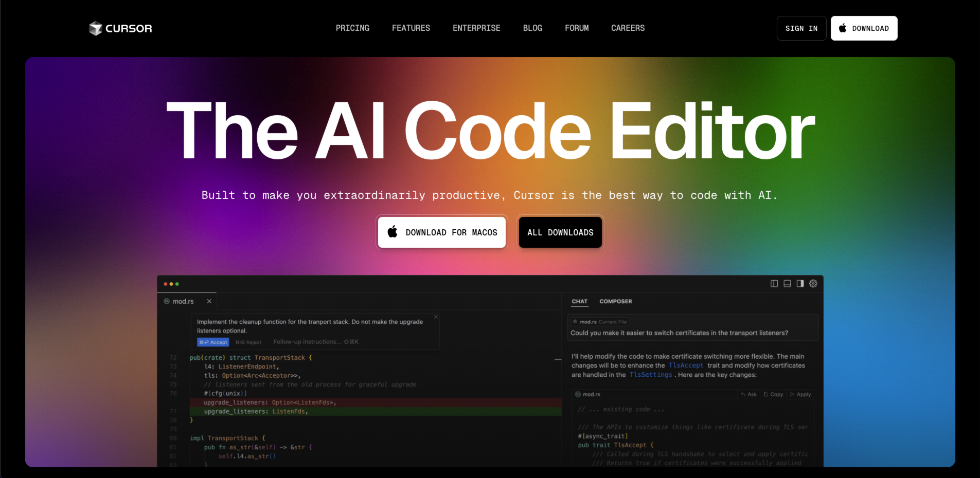Click Download for macOS button
Image resolution: width=980 pixels, height=478 pixels.
(442, 232)
